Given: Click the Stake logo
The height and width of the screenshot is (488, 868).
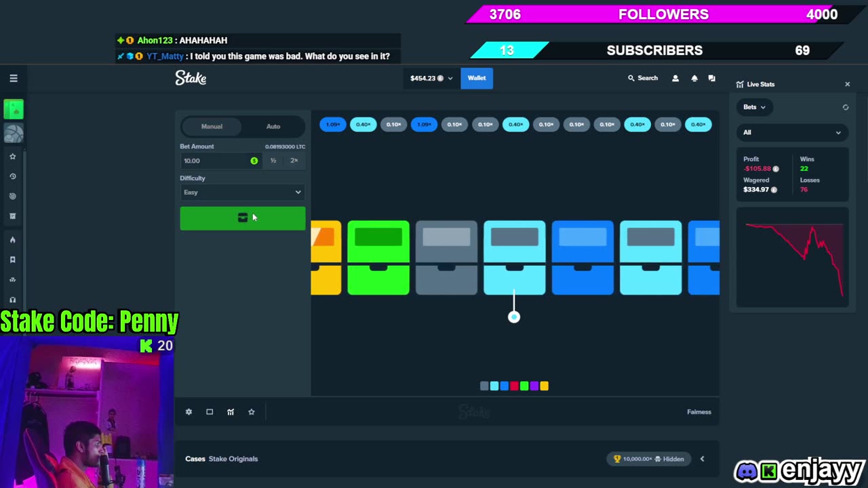Looking at the screenshot, I should 191,78.
